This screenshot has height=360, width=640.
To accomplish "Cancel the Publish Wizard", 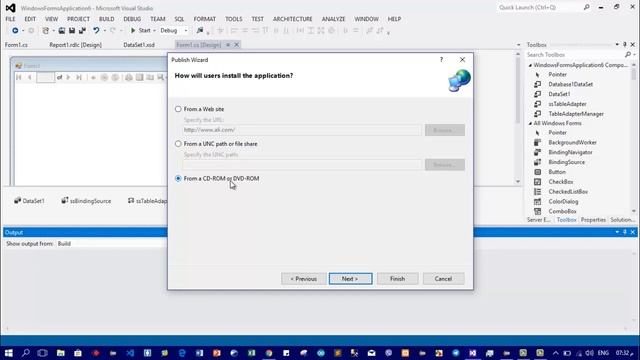I will point(443,279).
